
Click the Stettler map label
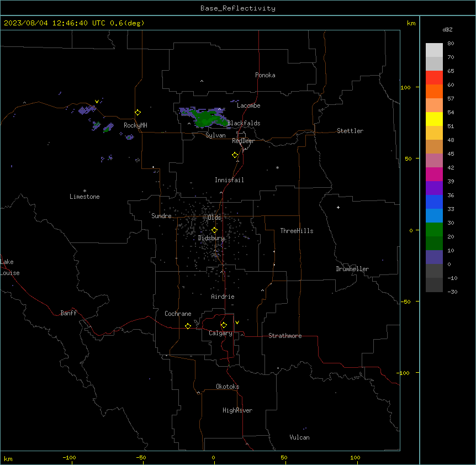[350, 131]
